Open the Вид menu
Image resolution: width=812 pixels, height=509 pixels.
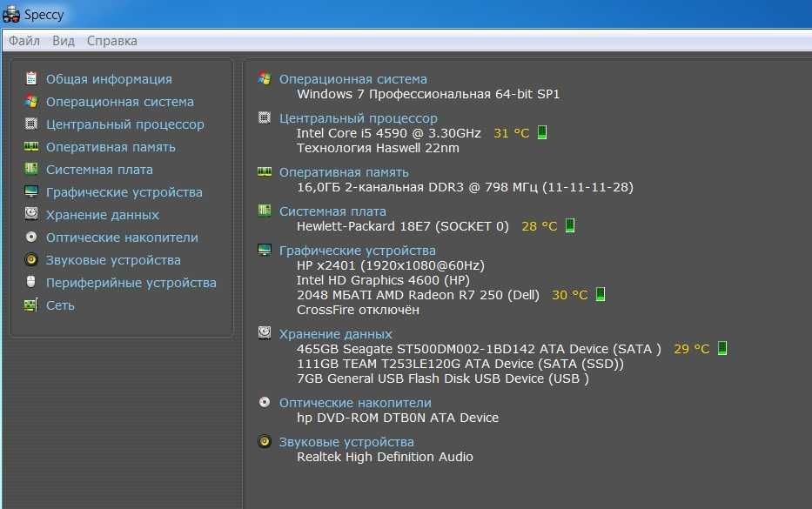pyautogui.click(x=64, y=41)
